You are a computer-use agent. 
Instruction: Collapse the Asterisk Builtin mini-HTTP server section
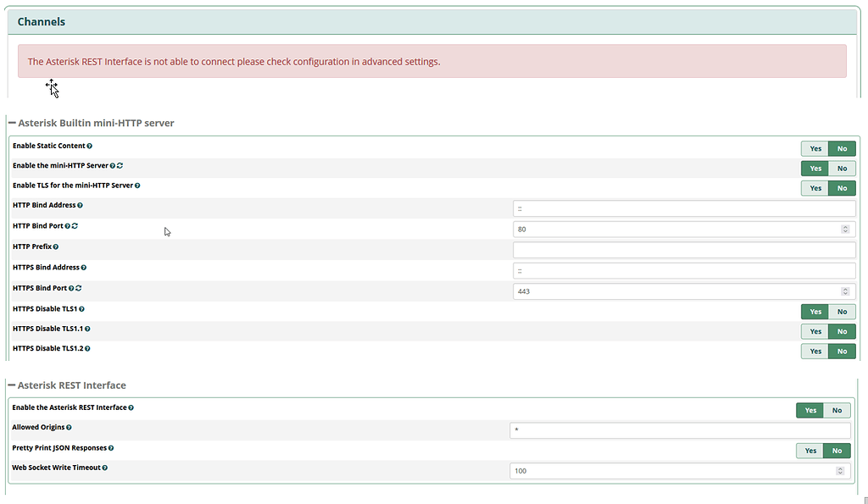point(12,123)
